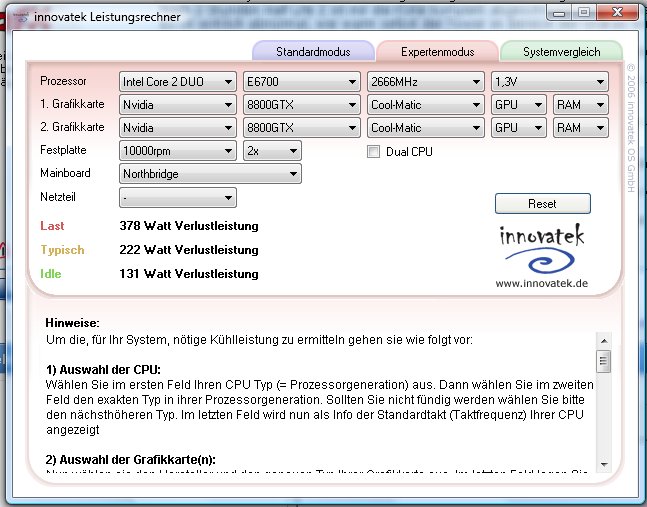Click the 'Typisch' label
The image size is (647, 507).
point(62,250)
